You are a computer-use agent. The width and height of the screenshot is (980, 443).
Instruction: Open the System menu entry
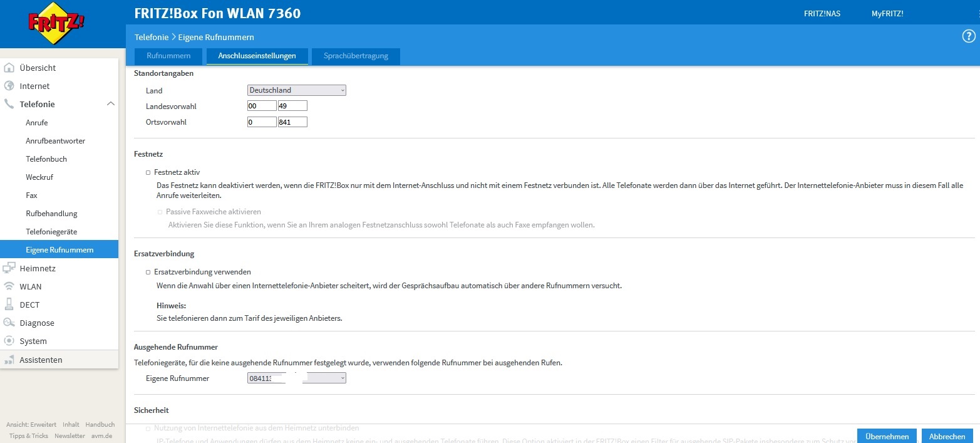pyautogui.click(x=33, y=341)
